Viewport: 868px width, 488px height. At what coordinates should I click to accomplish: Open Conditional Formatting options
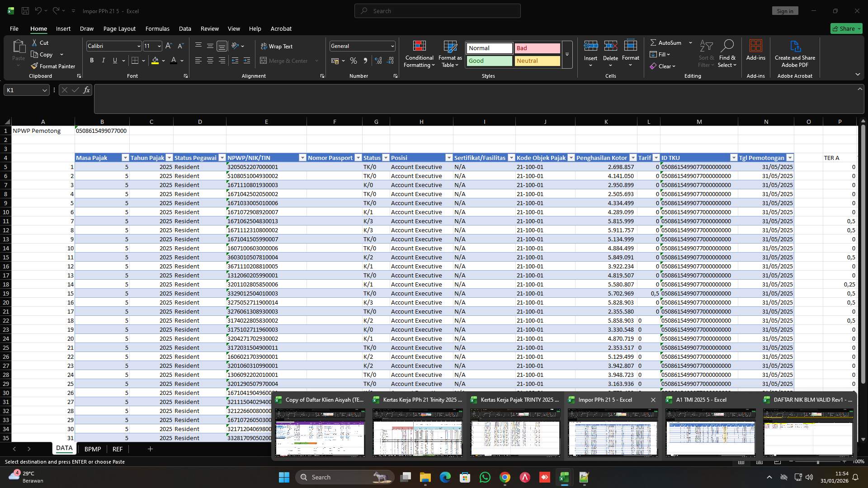419,54
